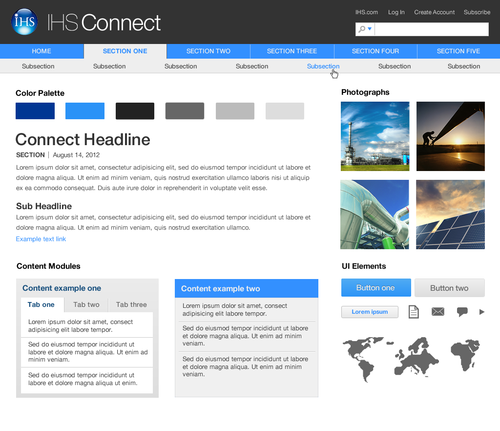
Task: Click the Content example one title
Action: click(62, 288)
